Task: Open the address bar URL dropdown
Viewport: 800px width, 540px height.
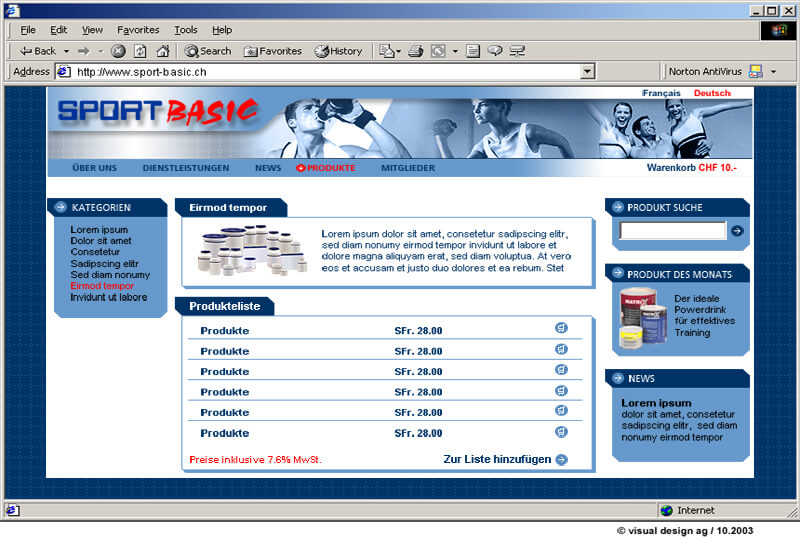Action: click(588, 71)
